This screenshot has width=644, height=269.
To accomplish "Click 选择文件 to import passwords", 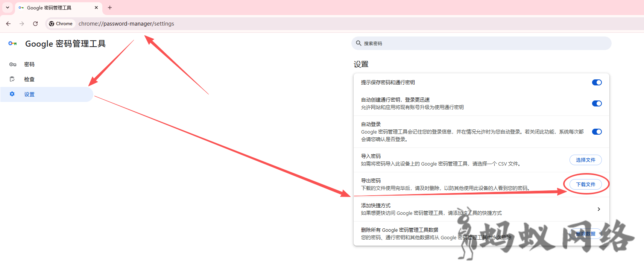I will [x=585, y=160].
